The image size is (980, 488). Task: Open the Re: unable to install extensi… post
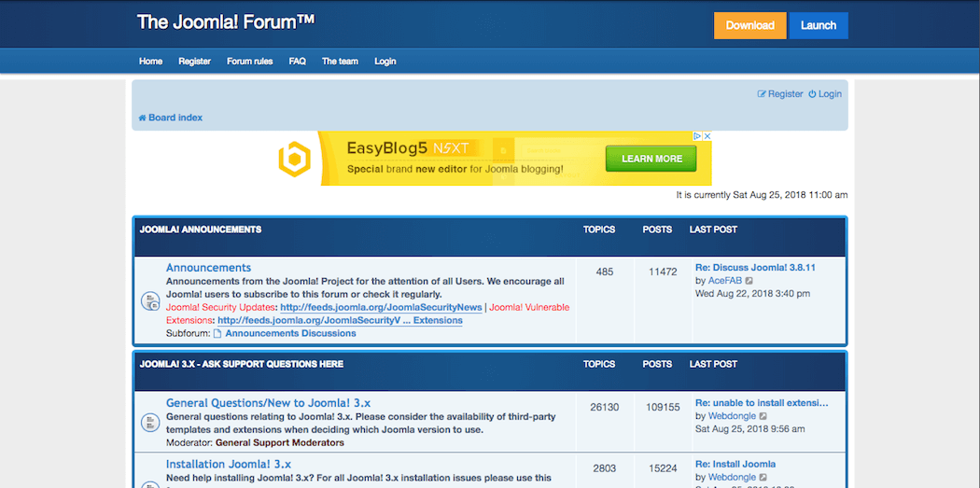coord(762,403)
